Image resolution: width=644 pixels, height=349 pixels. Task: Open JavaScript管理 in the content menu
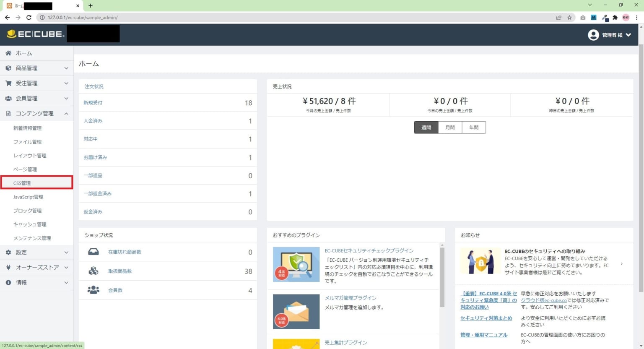[28, 197]
